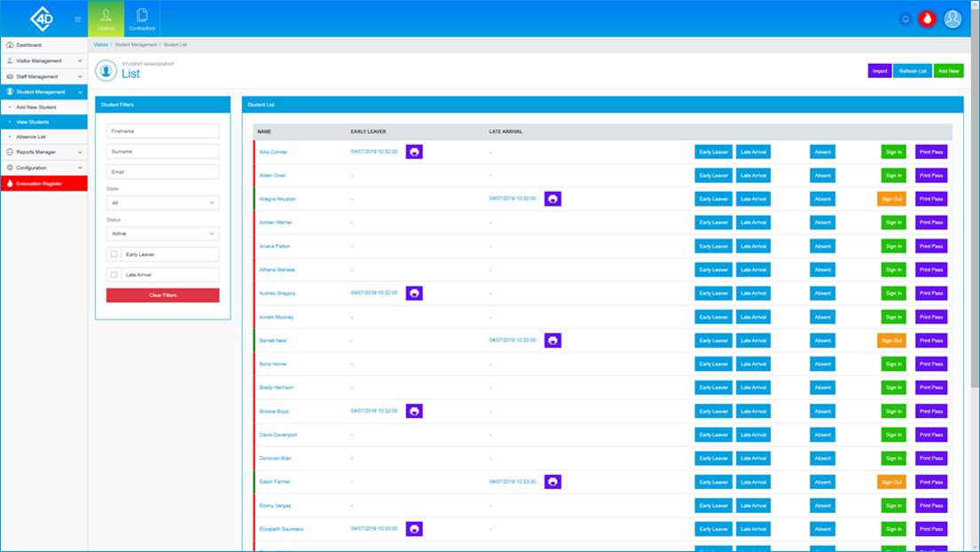Screen dimensions: 980x552
Task: Click the 4D logo icon
Action: pyautogui.click(x=43, y=19)
